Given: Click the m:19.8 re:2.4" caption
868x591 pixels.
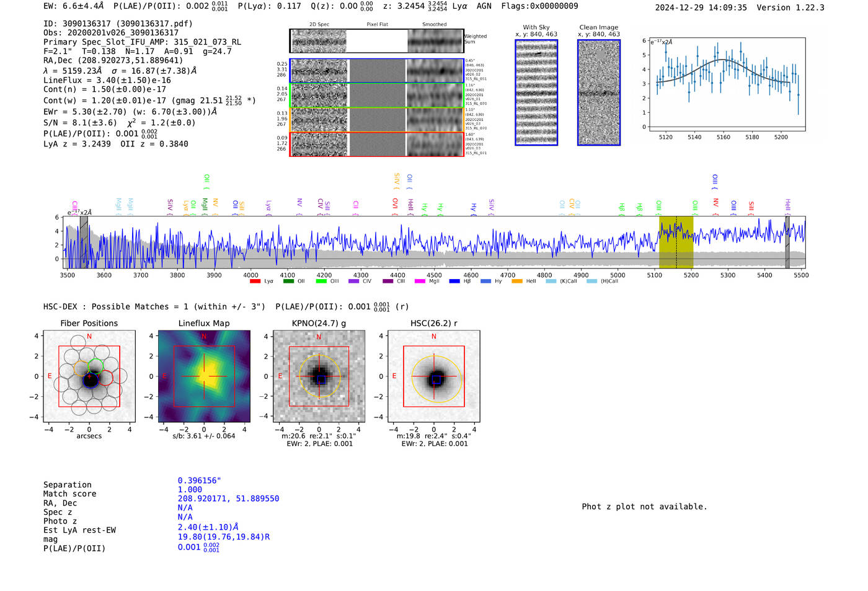Looking at the screenshot, I should 434,436.
